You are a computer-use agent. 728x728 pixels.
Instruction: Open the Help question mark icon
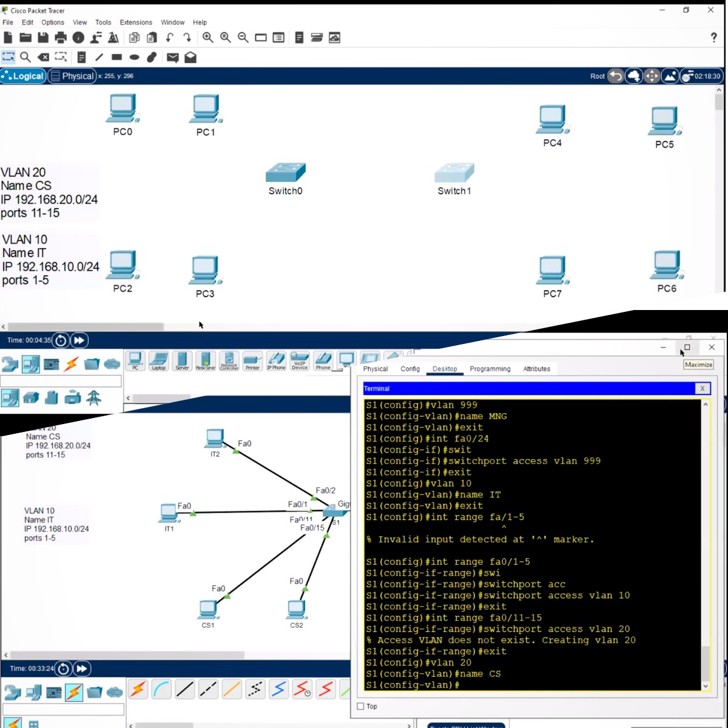[x=713, y=38]
